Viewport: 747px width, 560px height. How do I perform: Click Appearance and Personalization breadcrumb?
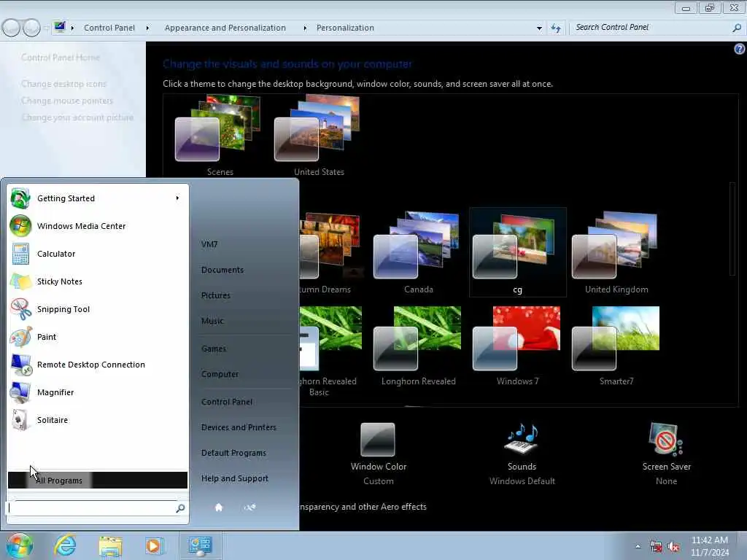(x=225, y=28)
